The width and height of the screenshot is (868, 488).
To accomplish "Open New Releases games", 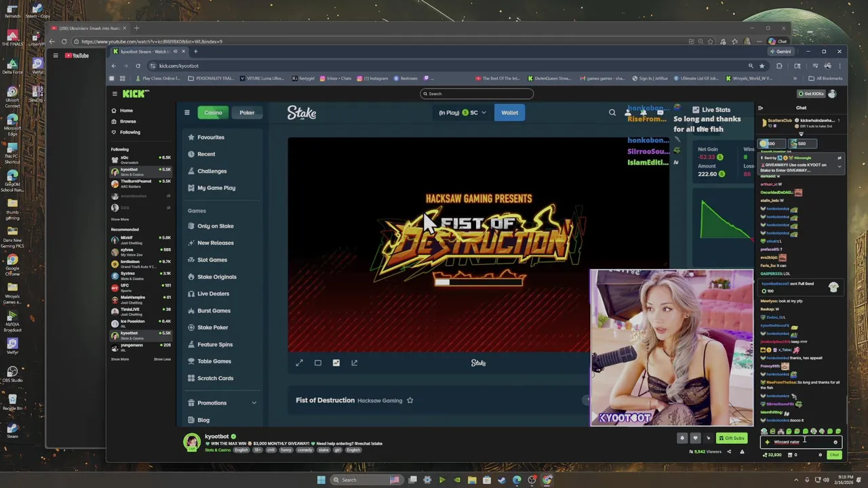I will pyautogui.click(x=211, y=243).
